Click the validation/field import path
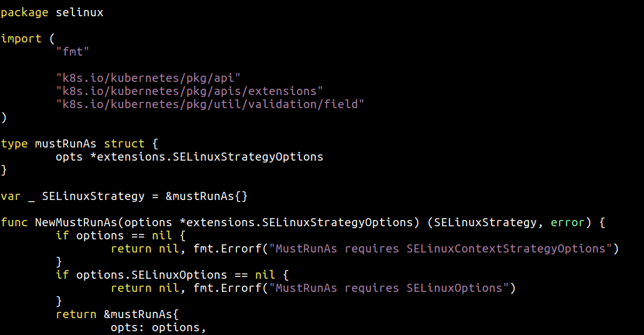Viewport: 644px width, 335px height. point(210,104)
